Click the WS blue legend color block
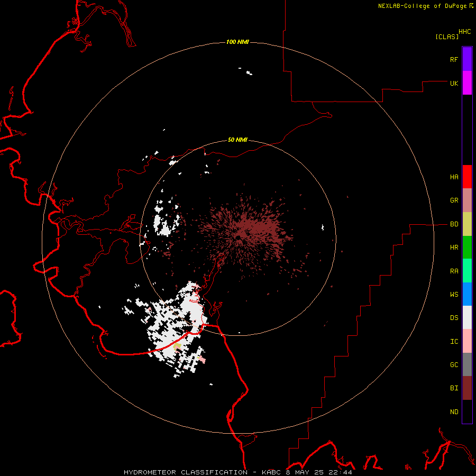The height and width of the screenshot is (476, 476). tap(467, 294)
